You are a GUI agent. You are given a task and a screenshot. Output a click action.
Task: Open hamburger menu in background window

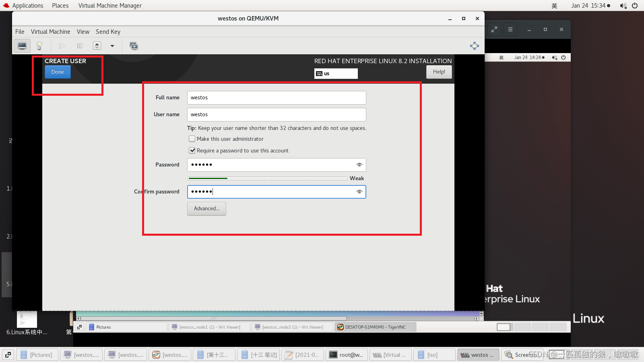(x=510, y=29)
